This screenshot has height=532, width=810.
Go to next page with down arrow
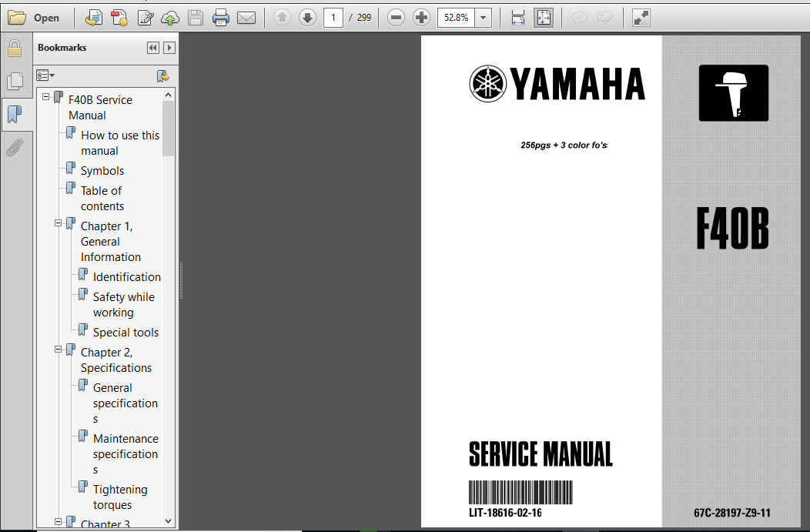pyautogui.click(x=307, y=18)
